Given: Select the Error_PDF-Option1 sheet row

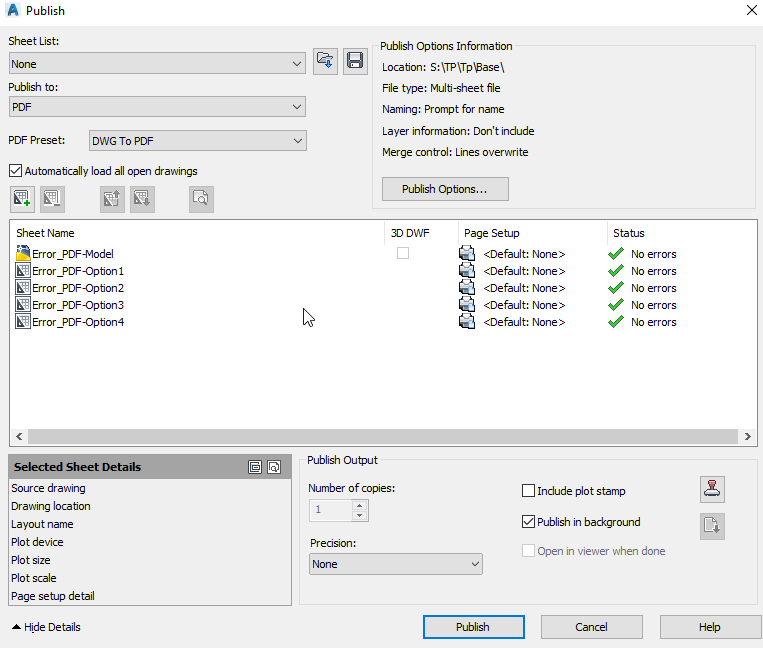Looking at the screenshot, I should 383,270.
